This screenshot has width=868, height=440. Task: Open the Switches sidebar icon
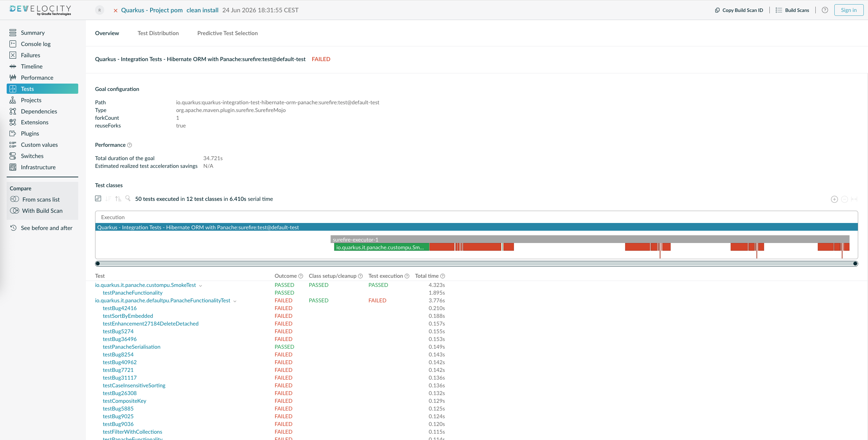(13, 156)
